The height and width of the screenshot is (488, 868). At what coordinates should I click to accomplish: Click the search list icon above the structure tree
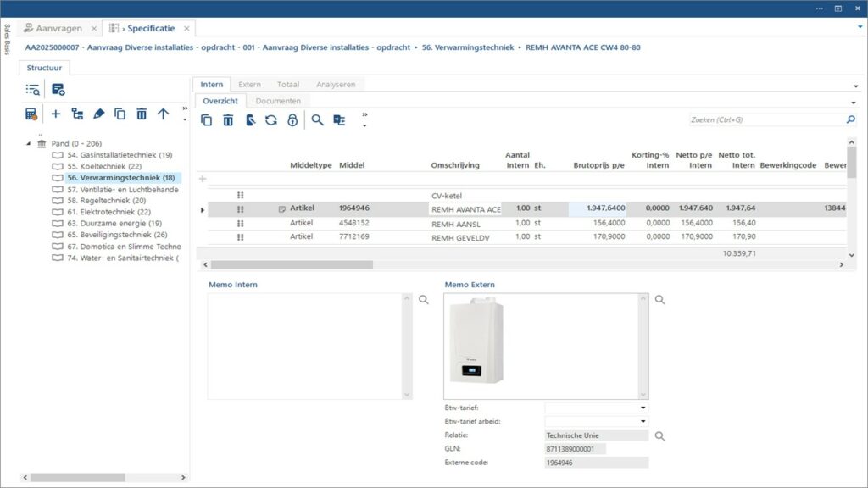click(32, 89)
